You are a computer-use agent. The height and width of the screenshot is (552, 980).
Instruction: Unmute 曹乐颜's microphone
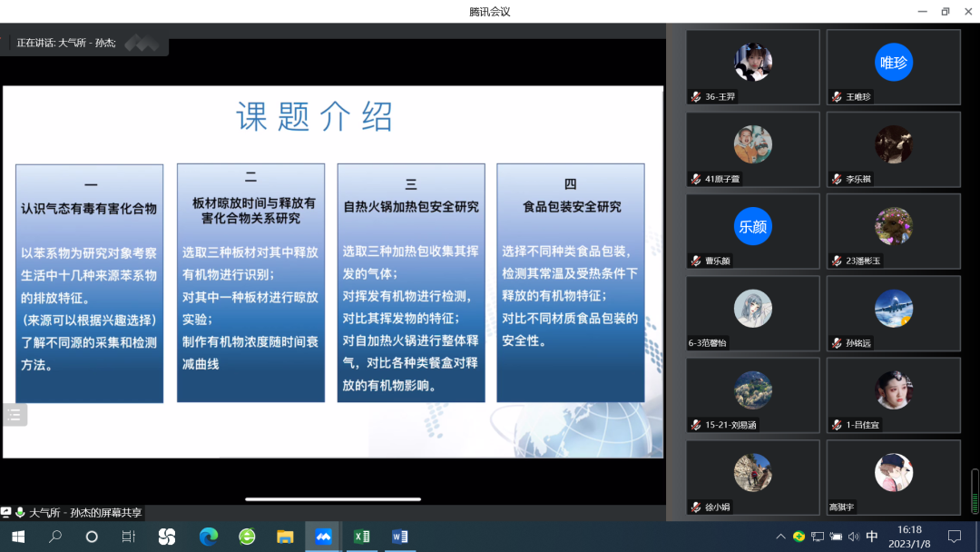click(695, 261)
